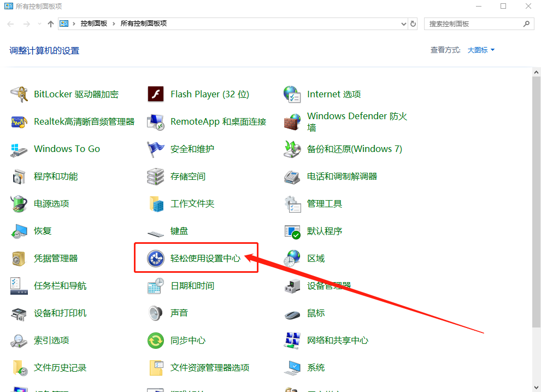The height and width of the screenshot is (392, 541).
Task: Expand the recent locations arrow dropdown
Action: tap(39, 24)
